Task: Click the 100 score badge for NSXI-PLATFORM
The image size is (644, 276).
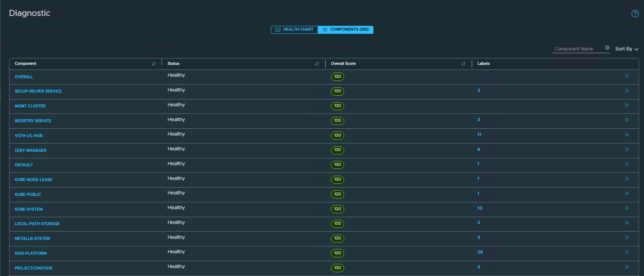Action: [337, 253]
